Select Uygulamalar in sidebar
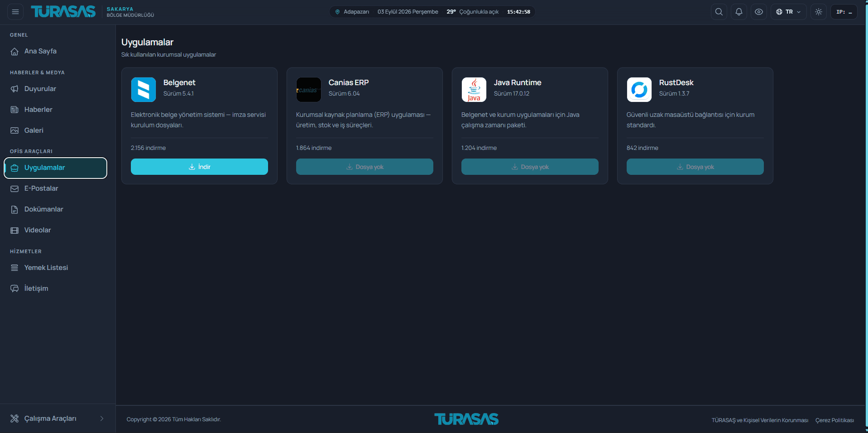This screenshot has height=433, width=868. point(56,168)
